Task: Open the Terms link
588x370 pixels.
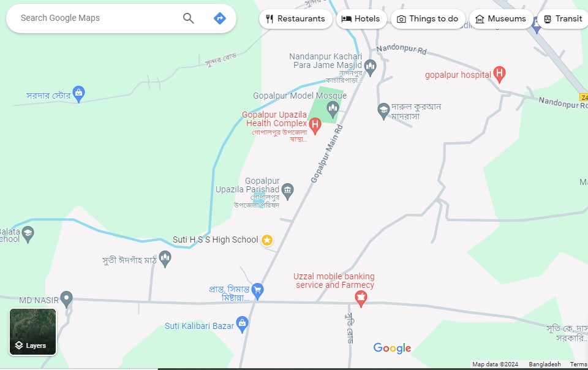Action: coord(579,364)
